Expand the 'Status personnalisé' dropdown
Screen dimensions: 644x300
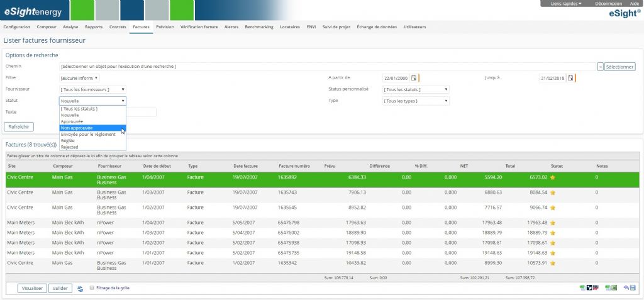point(416,89)
